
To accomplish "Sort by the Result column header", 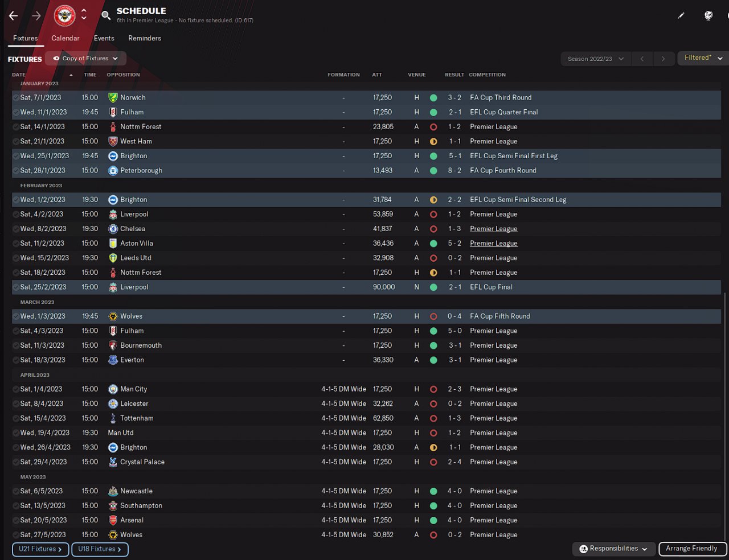I will 454,75.
